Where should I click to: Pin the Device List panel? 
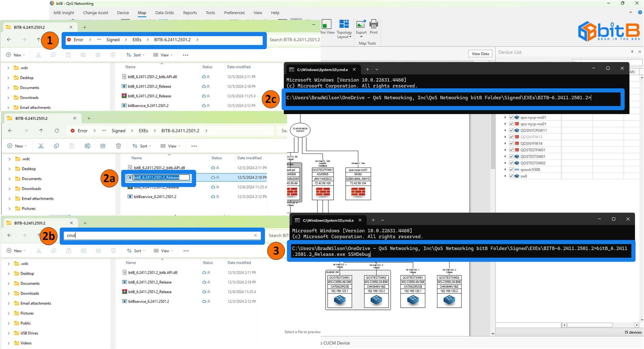pos(632,52)
